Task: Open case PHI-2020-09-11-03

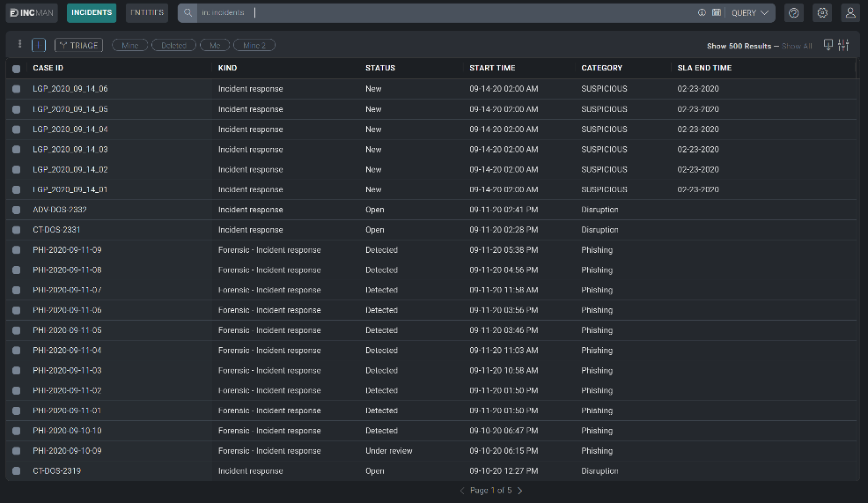Action: tap(67, 371)
